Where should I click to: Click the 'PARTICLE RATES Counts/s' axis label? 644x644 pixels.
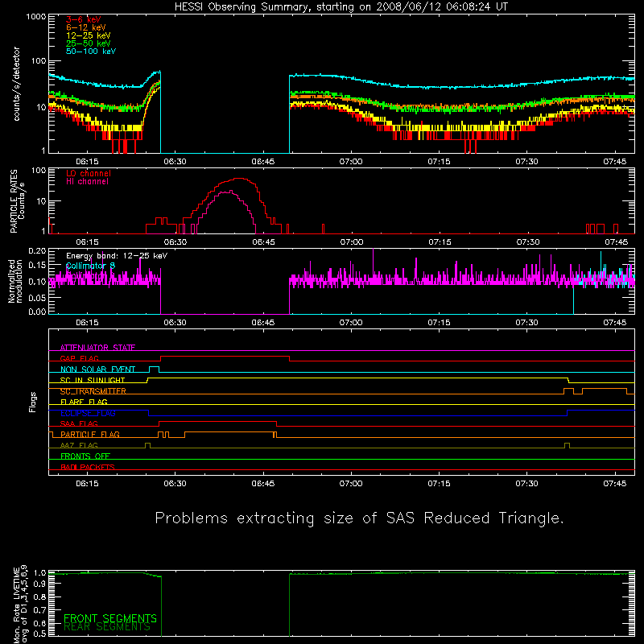coord(17,201)
